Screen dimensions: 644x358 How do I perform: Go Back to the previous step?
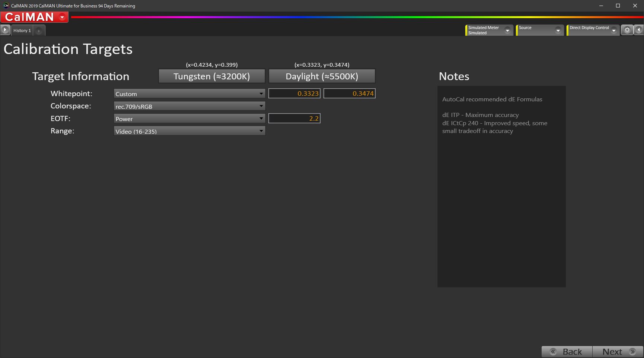point(567,352)
